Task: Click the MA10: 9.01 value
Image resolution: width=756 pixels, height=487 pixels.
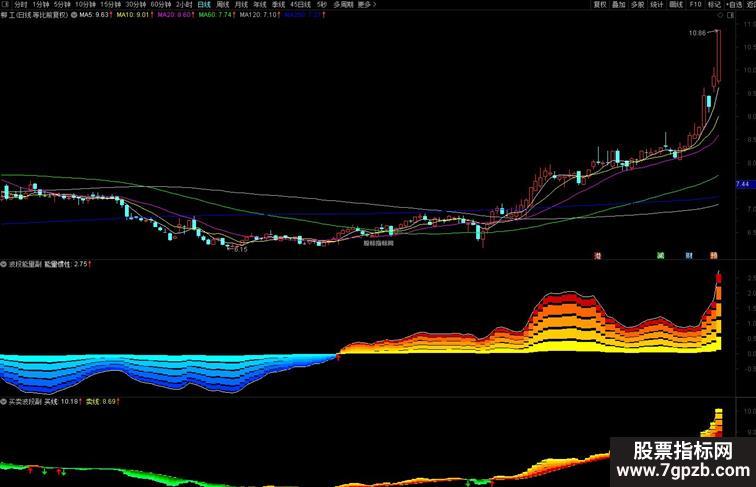Action: click(x=135, y=15)
